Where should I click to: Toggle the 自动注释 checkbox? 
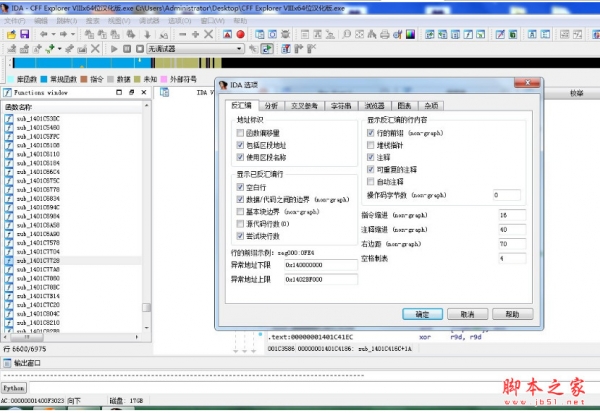(x=371, y=180)
